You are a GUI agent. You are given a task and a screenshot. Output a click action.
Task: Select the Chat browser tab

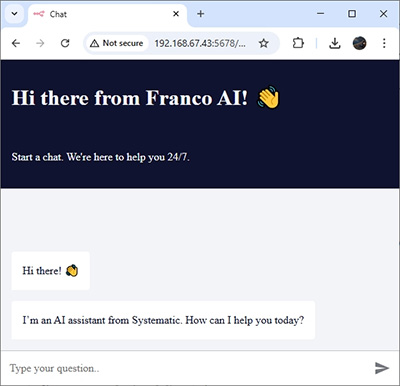(107, 15)
